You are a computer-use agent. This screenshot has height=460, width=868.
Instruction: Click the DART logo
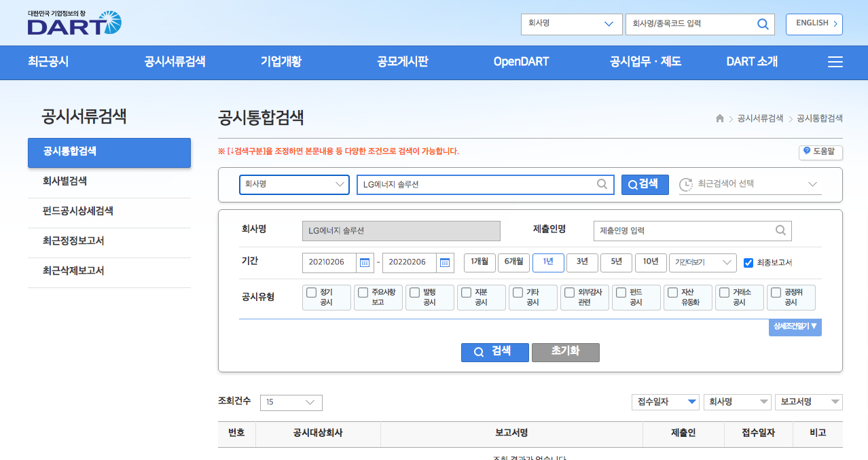(75, 23)
